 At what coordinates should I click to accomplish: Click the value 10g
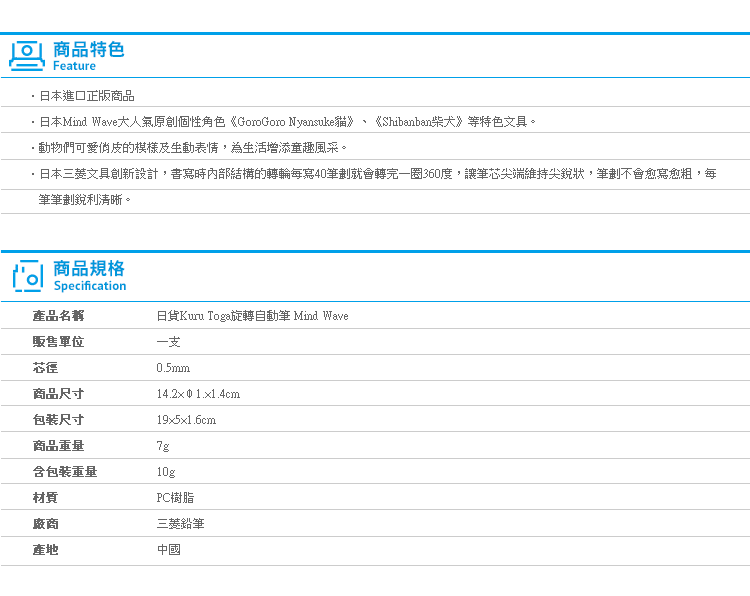(166, 472)
